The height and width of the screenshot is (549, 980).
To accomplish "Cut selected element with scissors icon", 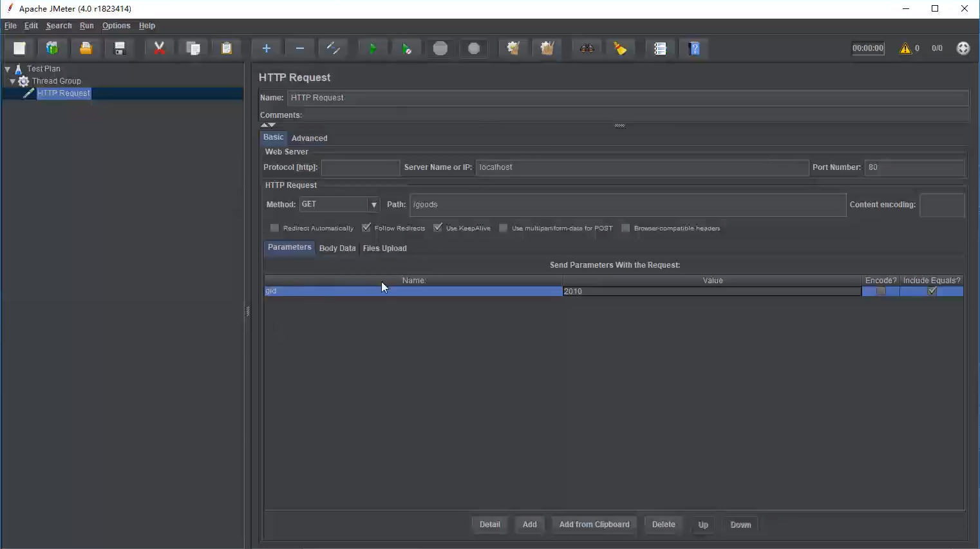I will click(x=159, y=48).
